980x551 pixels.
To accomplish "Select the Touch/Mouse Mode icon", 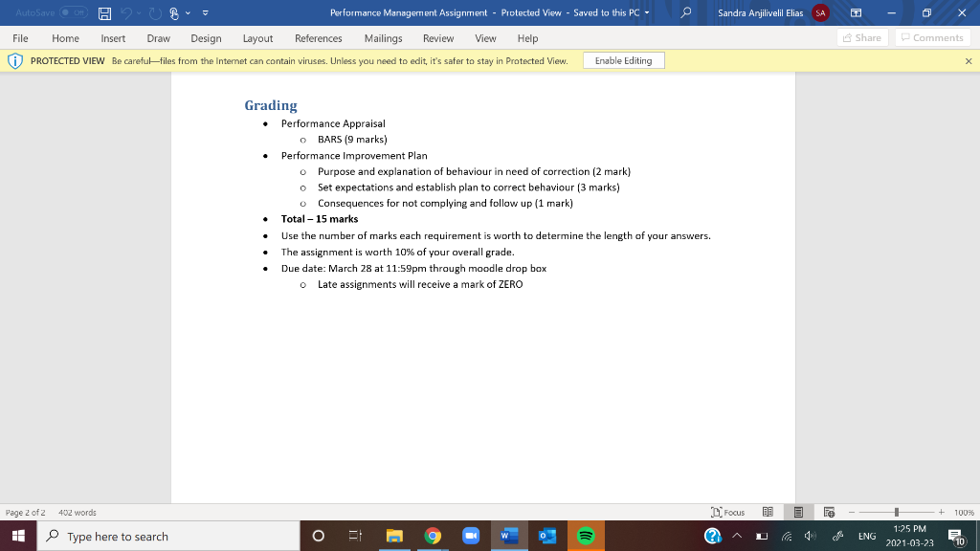I will [174, 12].
